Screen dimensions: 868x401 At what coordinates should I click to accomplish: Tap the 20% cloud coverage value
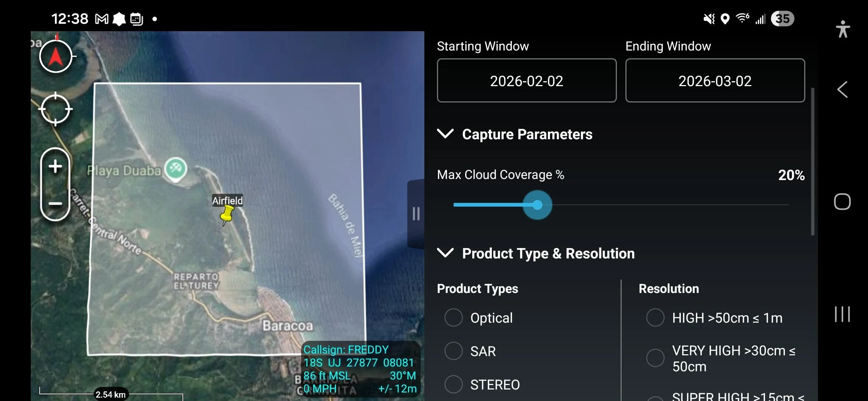pos(791,175)
